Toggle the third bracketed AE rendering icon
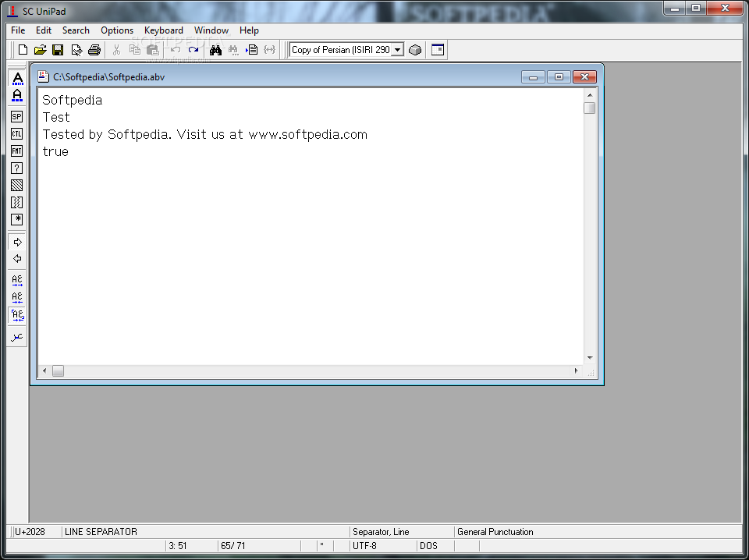749x560 pixels. coord(17,314)
